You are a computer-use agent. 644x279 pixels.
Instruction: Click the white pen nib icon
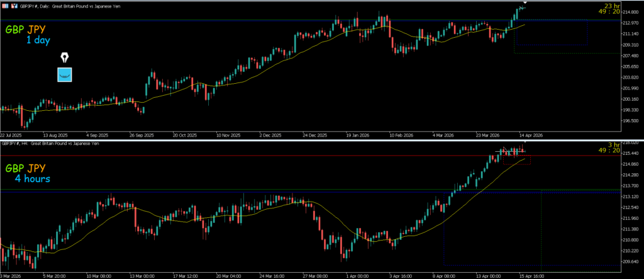(65, 58)
